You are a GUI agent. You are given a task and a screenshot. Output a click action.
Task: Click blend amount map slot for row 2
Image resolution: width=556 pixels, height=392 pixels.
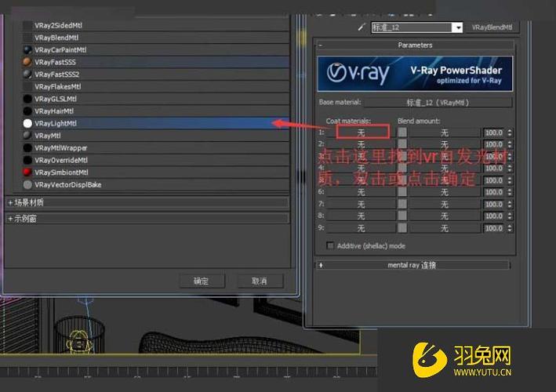(x=445, y=144)
